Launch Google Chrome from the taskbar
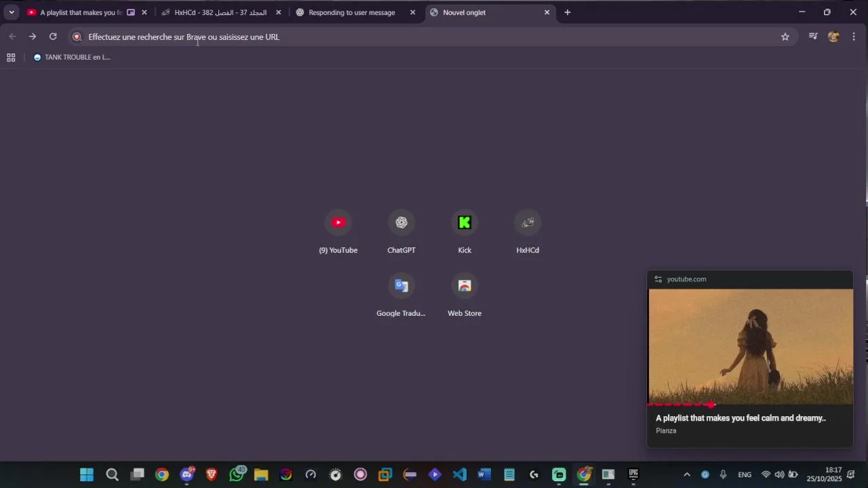868x488 pixels. point(162,474)
